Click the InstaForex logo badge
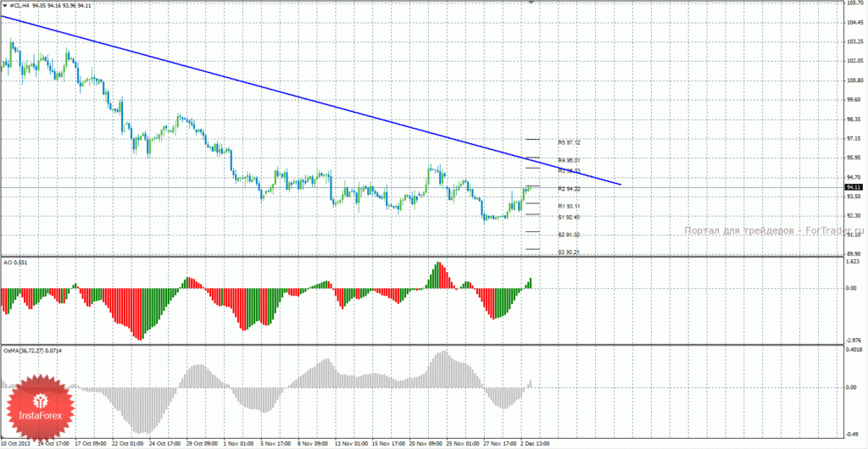 [x=40, y=407]
